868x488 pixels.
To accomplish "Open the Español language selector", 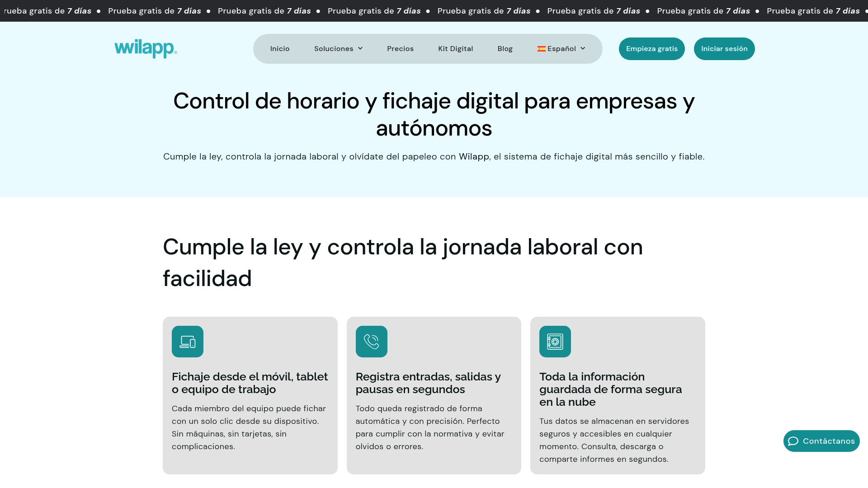I will tap(561, 49).
